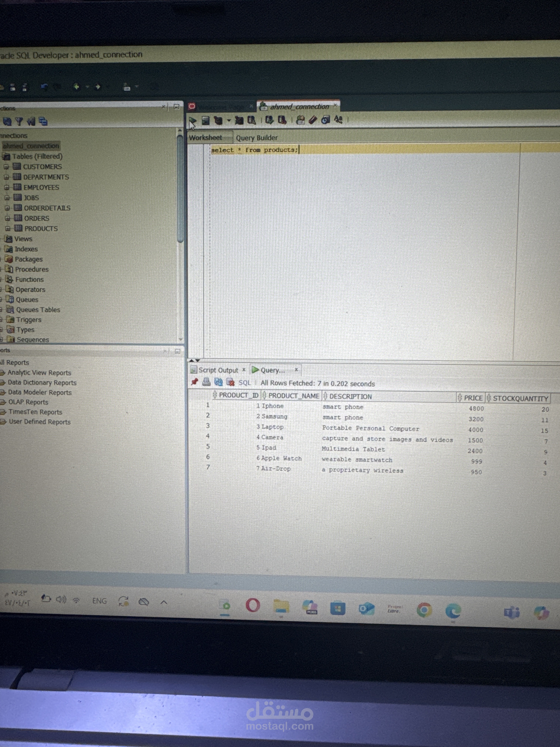Open Microsoft Edge from taskbar
560x747 pixels.
[x=453, y=611]
